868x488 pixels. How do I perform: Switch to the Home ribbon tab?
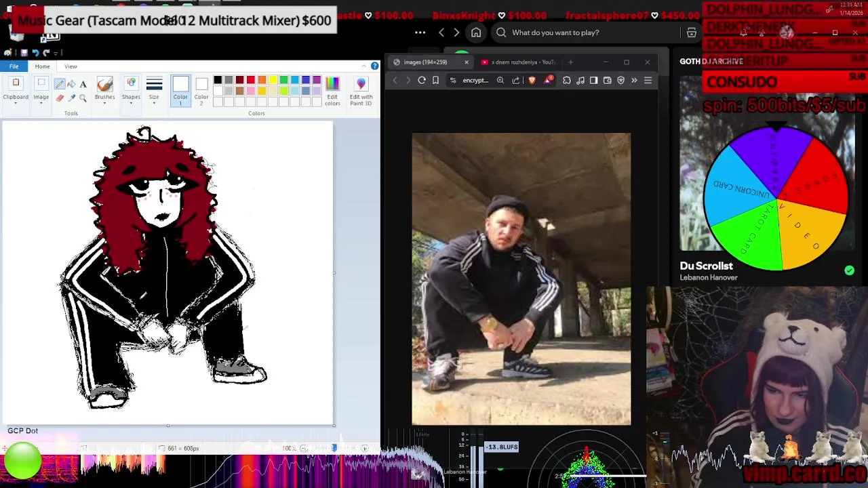tap(42, 66)
